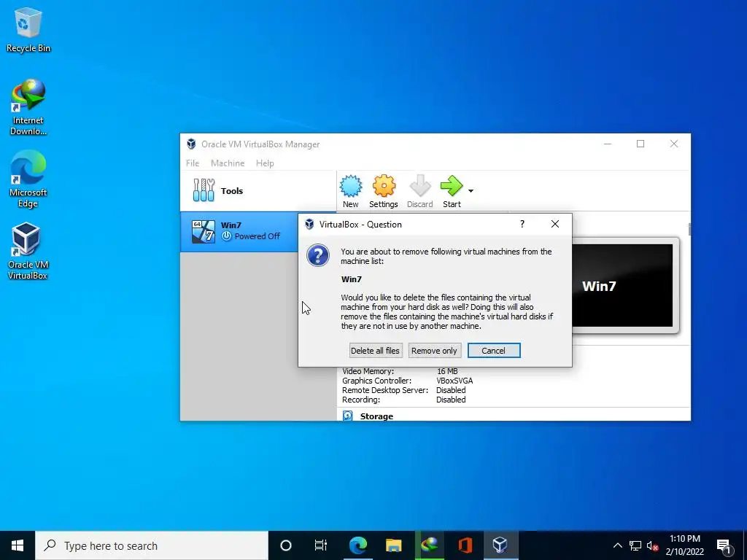
Task: Close the VirtualBox Manager window
Action: click(673, 144)
